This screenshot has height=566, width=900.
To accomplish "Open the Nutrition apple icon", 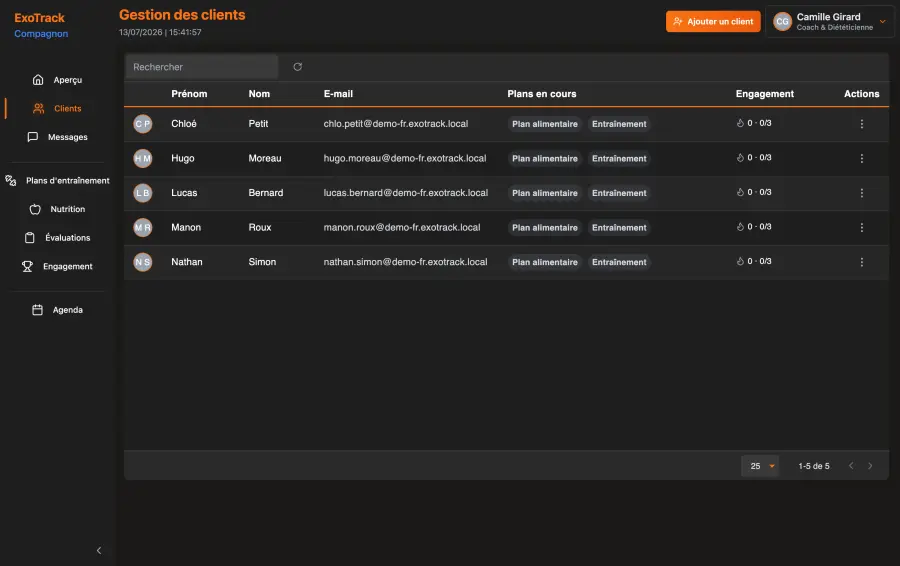I will [35, 209].
